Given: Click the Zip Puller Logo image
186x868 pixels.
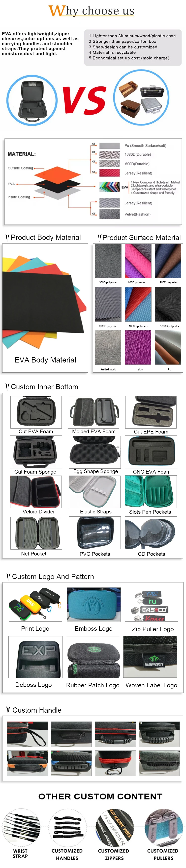Looking at the screenshot, I should tap(152, 604).
